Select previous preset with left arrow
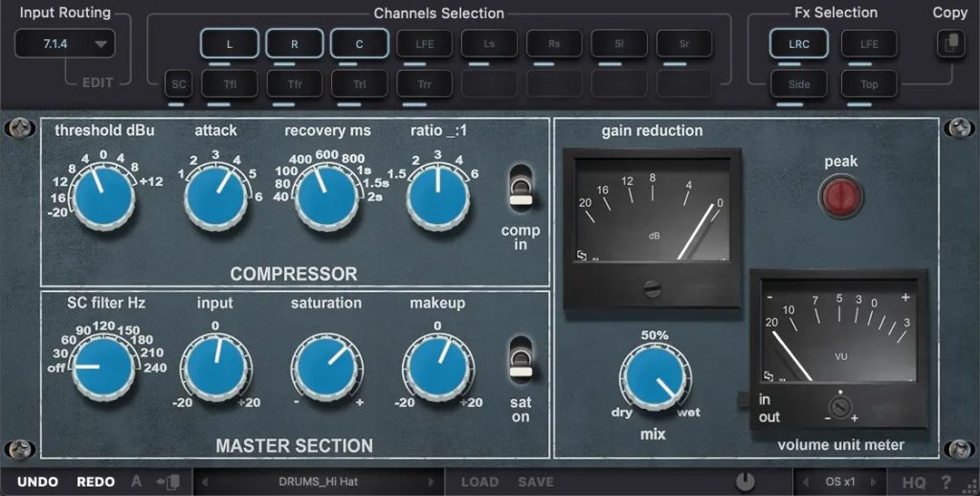 click(204, 482)
